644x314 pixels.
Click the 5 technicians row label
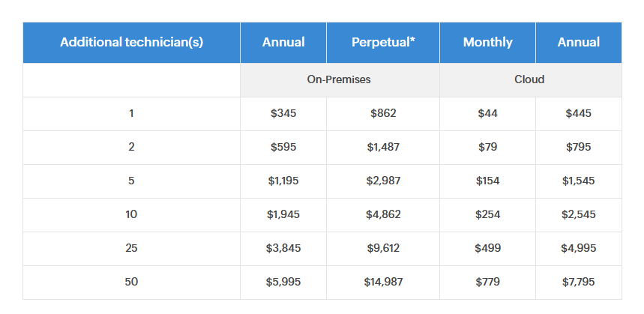pyautogui.click(x=131, y=181)
